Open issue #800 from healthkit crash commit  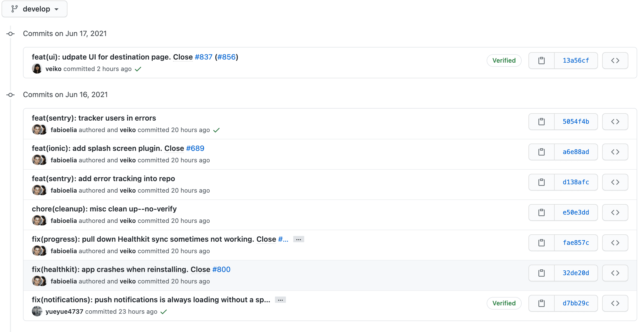[221, 269]
